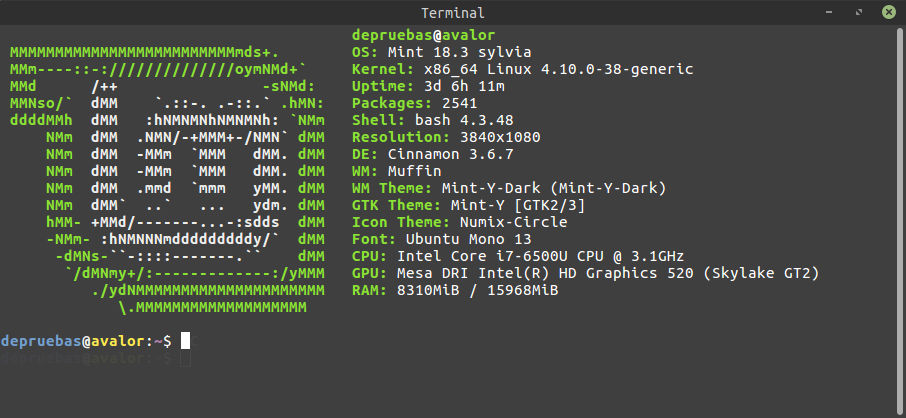The width and height of the screenshot is (906, 418).
Task: Click the depruebas@avalor header in the output
Action: pos(424,36)
